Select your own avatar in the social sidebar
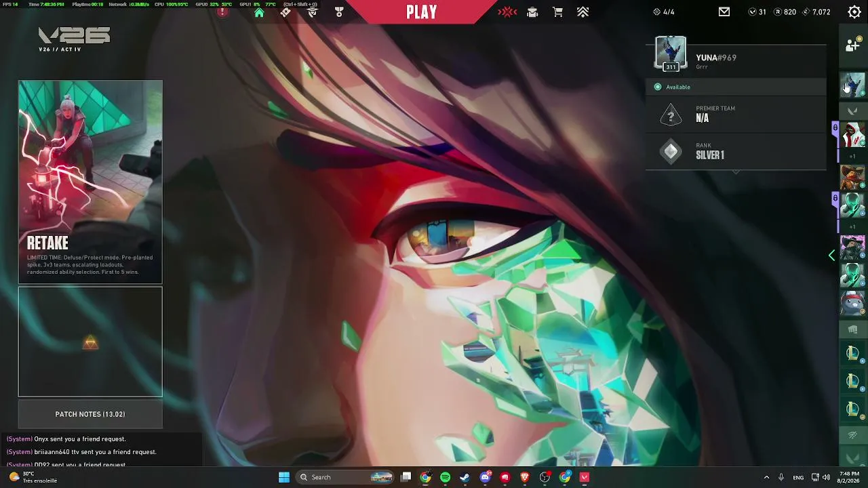Screen dimensions: 868x488 853,85
